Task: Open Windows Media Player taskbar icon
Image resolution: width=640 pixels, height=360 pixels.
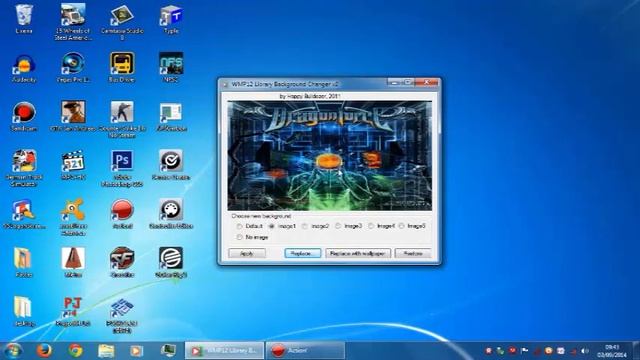Action: (x=136, y=351)
